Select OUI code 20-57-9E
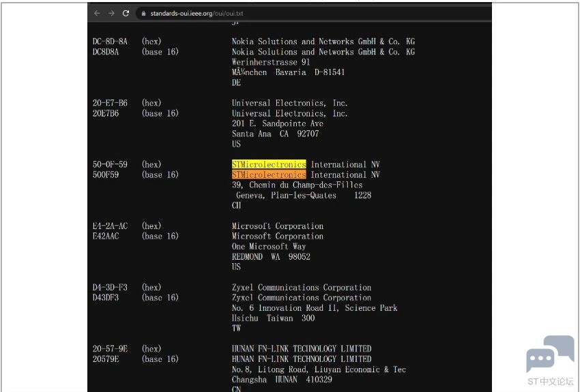This screenshot has width=580, height=392. 110,348
